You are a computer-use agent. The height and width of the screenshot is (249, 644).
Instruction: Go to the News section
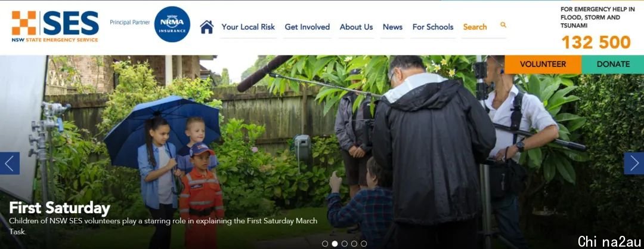[x=392, y=27]
